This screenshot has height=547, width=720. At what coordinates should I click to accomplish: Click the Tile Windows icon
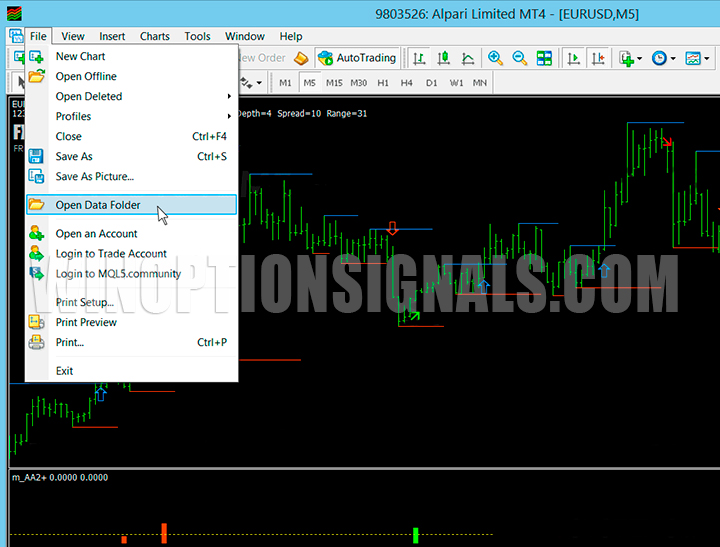[545, 58]
